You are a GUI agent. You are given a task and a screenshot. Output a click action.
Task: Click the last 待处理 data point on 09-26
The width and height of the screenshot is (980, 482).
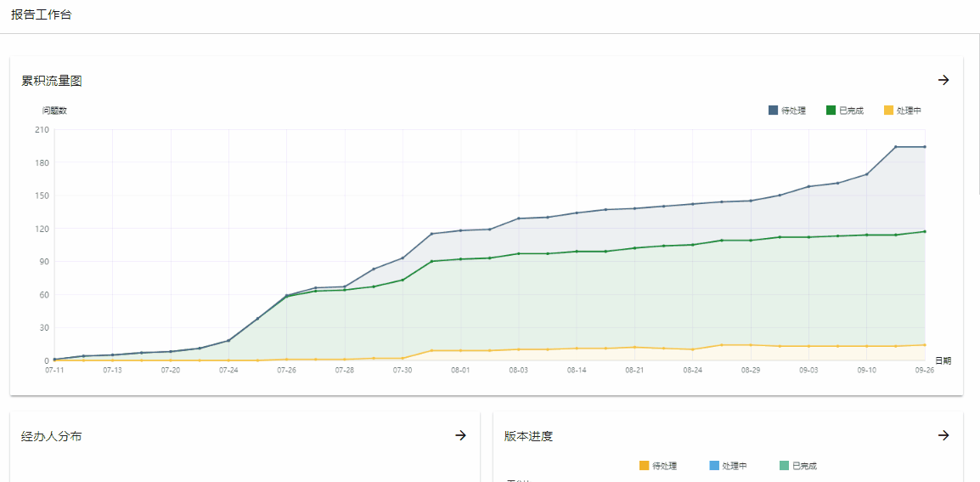pyautogui.click(x=925, y=147)
